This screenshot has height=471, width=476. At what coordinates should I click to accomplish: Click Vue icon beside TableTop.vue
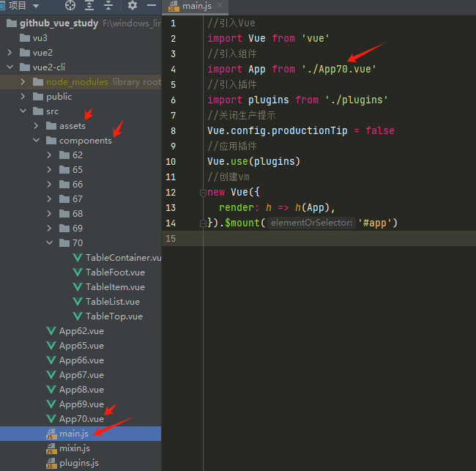(x=78, y=316)
